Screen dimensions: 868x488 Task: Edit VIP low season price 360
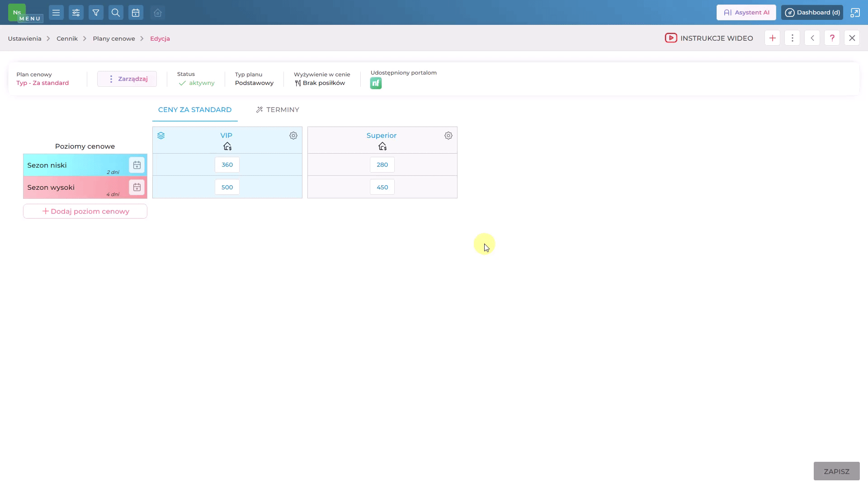click(227, 164)
